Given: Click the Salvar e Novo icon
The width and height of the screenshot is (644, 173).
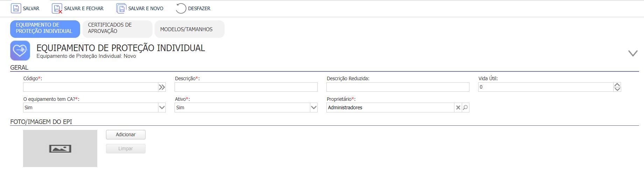Looking at the screenshot, I should tap(121, 8).
